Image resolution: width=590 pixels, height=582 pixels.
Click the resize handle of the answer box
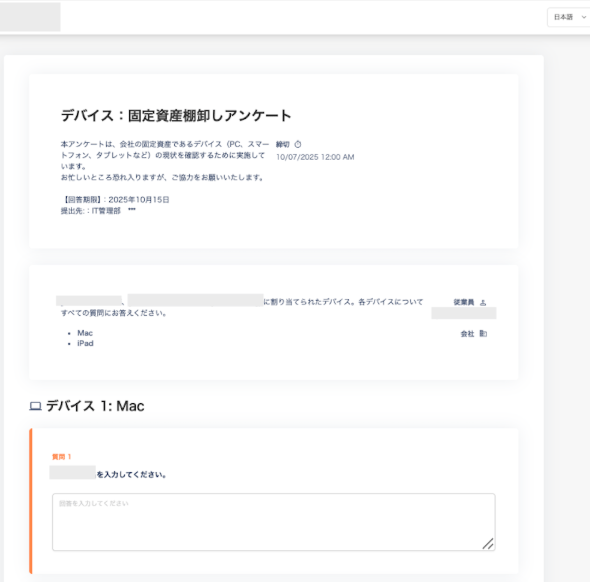pyautogui.click(x=488, y=544)
